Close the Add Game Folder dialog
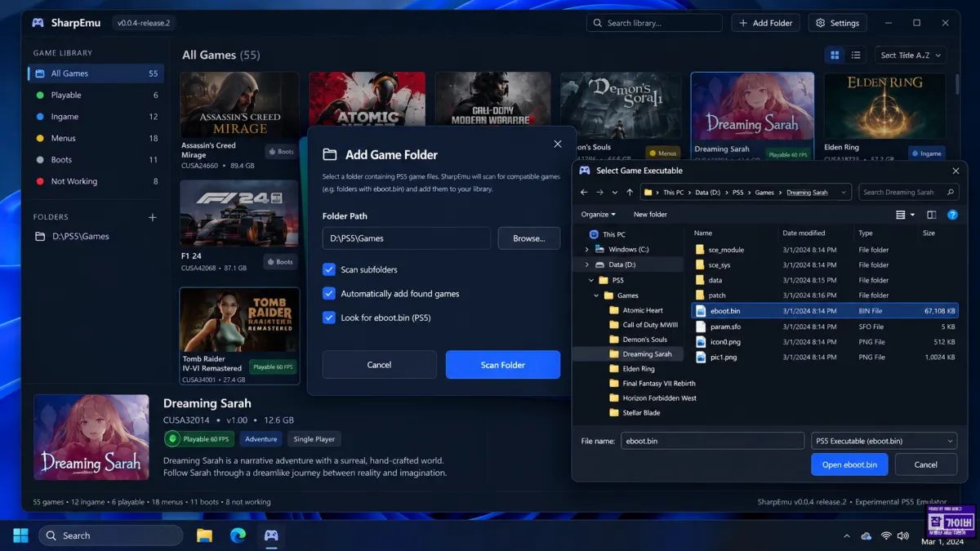The width and height of the screenshot is (980, 551). (558, 144)
